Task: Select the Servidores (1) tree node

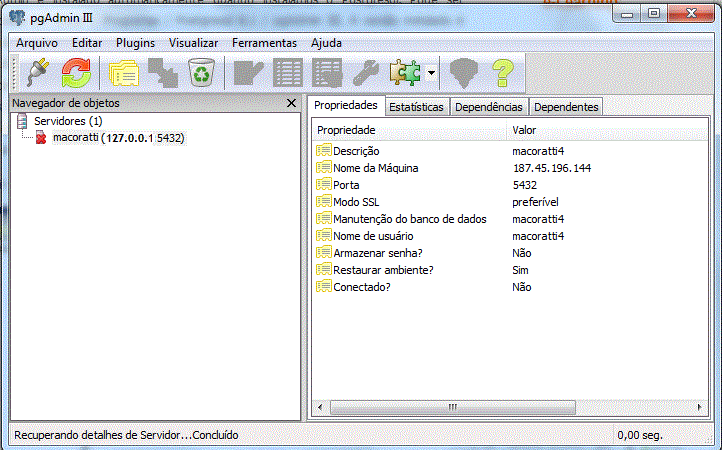Action: [68, 121]
